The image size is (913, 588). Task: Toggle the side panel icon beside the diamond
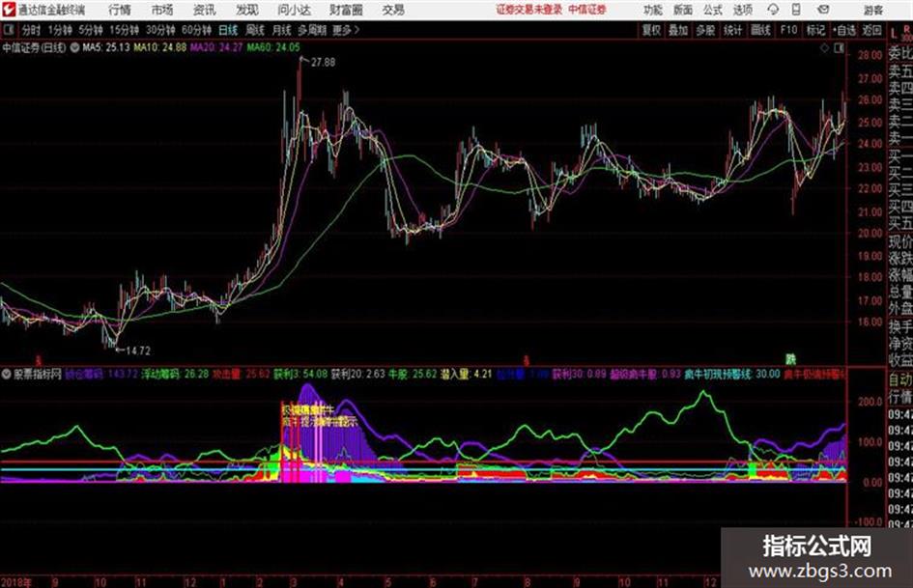pyautogui.click(x=839, y=48)
